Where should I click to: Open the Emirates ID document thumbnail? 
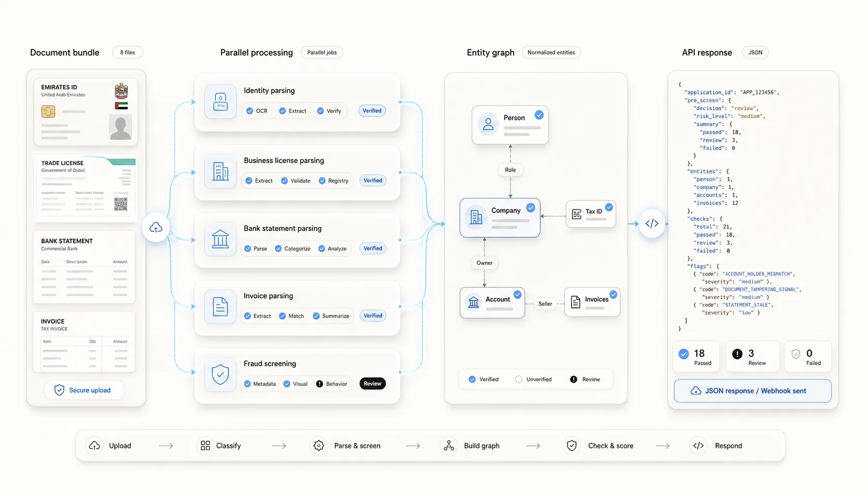point(86,112)
